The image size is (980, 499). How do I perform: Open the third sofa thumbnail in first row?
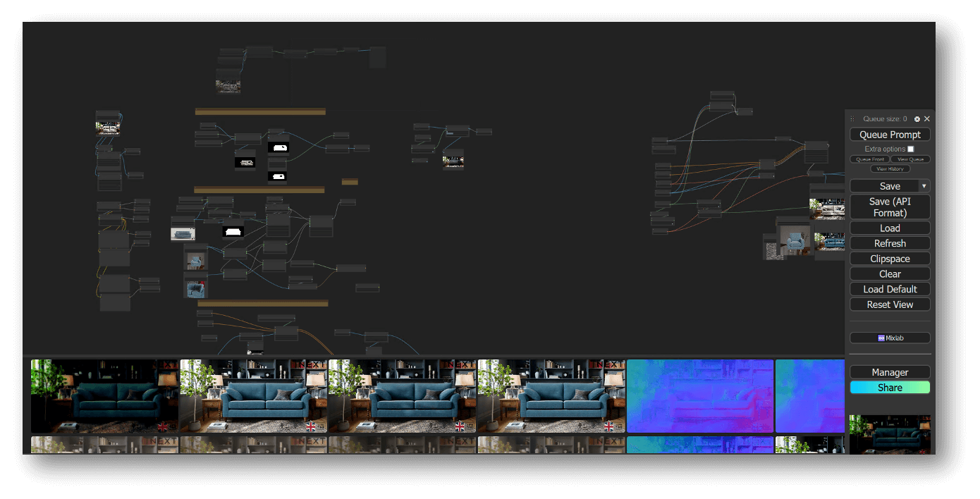tap(402, 396)
